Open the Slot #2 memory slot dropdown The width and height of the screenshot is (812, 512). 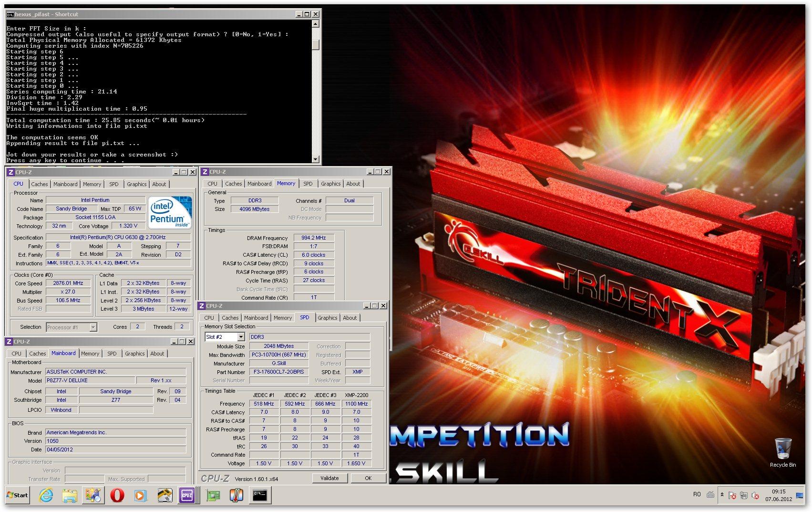coord(241,337)
